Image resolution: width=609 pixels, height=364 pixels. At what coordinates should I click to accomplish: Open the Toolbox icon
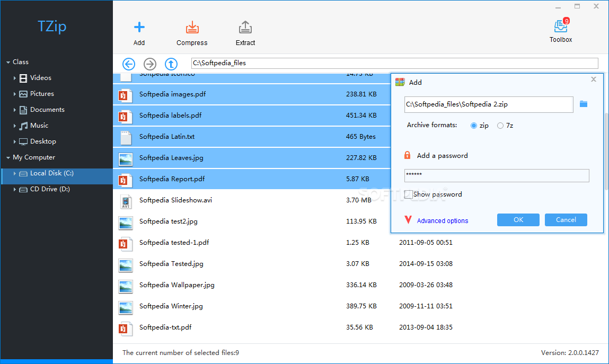(561, 25)
